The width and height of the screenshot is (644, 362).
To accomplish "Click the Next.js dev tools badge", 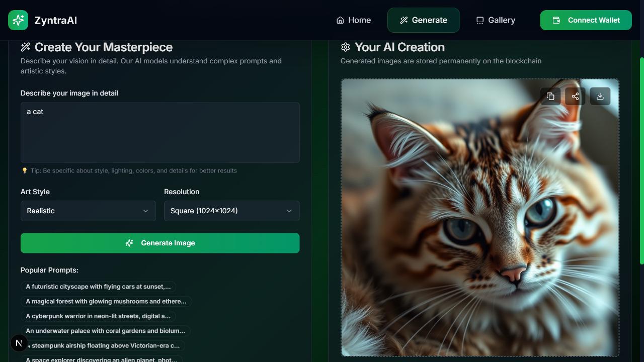I will (19, 343).
